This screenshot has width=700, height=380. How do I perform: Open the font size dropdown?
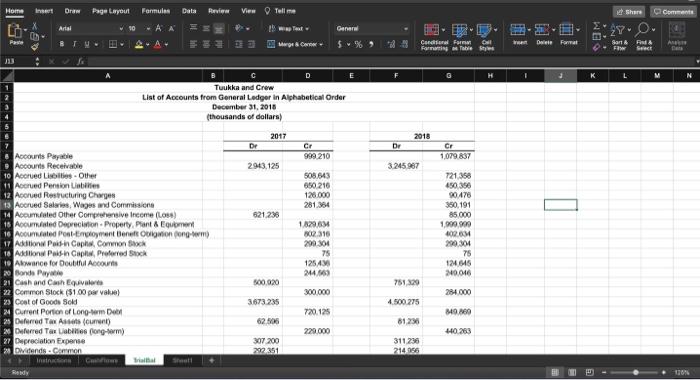click(x=148, y=29)
